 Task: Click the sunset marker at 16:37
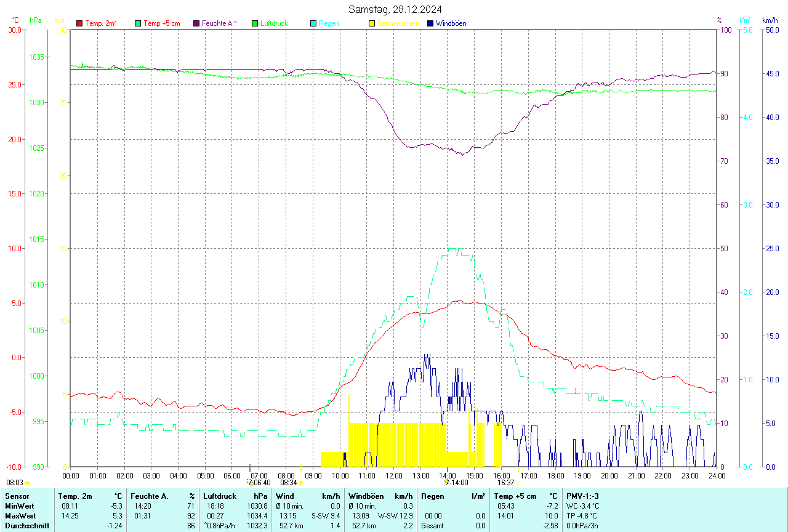pyautogui.click(x=518, y=483)
